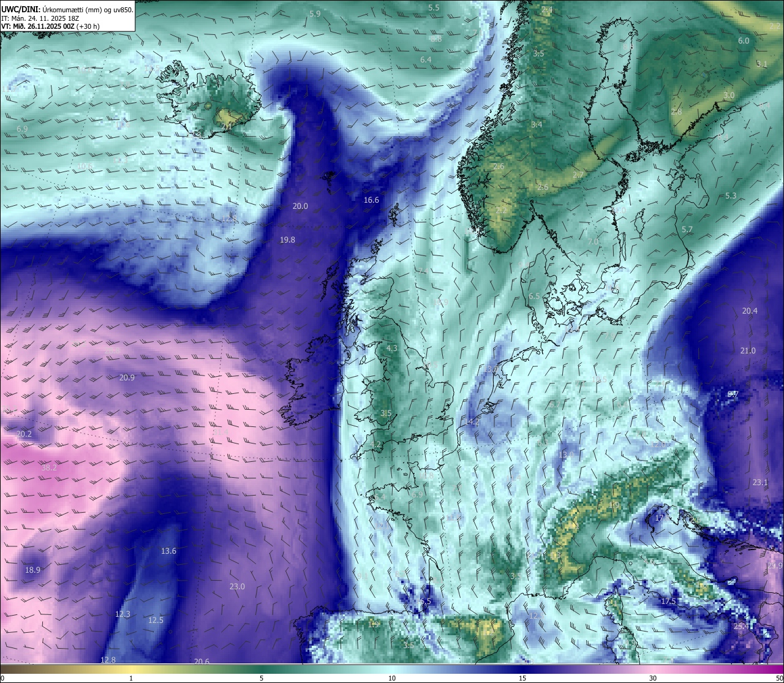Screen dimensions: 784x683
Task: Click the 6.4 value over the Norwegian Sea
Action: pyautogui.click(x=426, y=60)
